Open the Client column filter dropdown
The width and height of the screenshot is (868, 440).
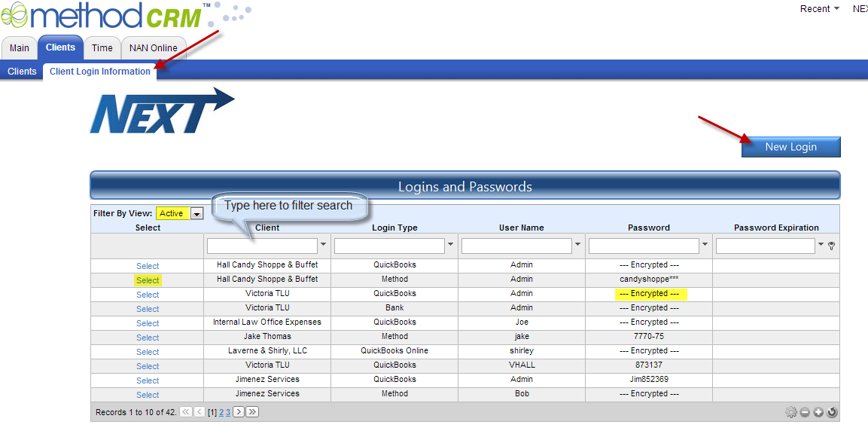pyautogui.click(x=323, y=245)
